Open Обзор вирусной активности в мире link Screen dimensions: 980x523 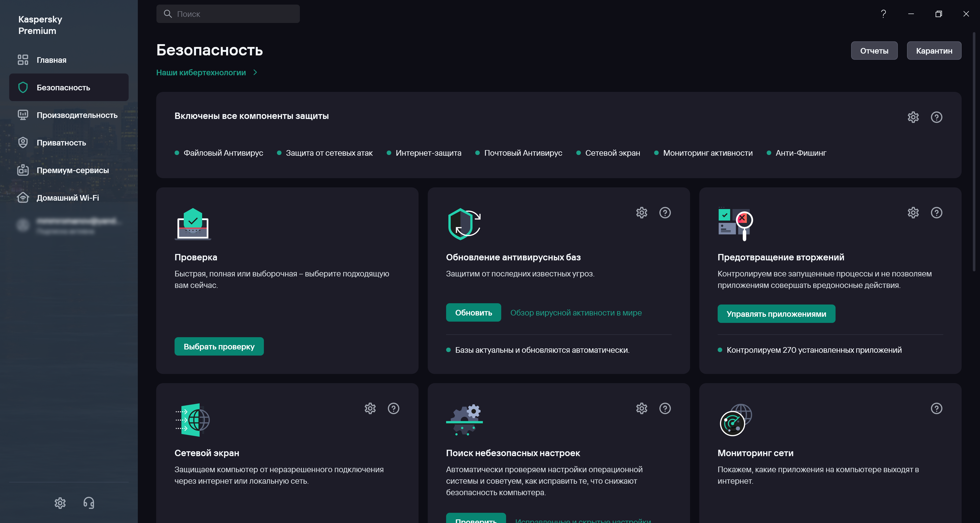coord(575,313)
